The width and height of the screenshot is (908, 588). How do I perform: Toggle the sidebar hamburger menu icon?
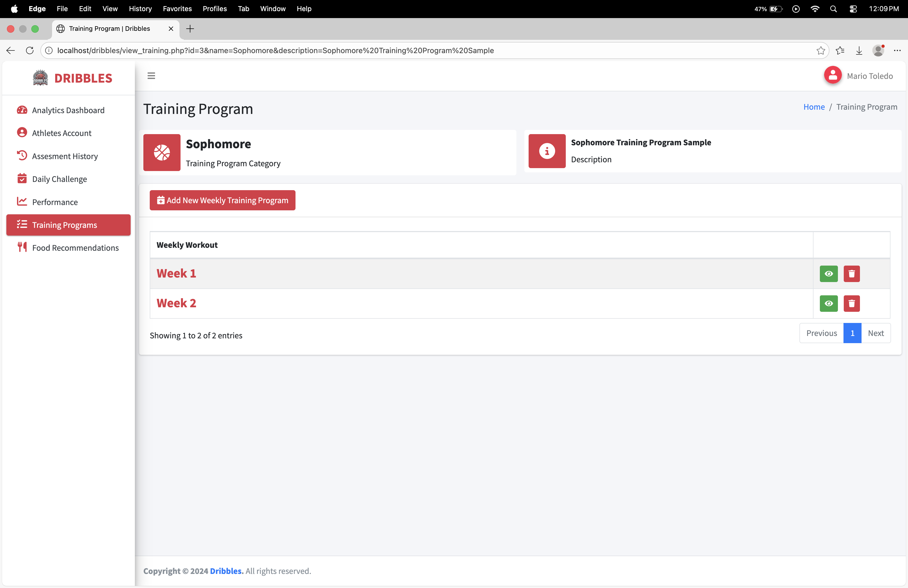(151, 76)
